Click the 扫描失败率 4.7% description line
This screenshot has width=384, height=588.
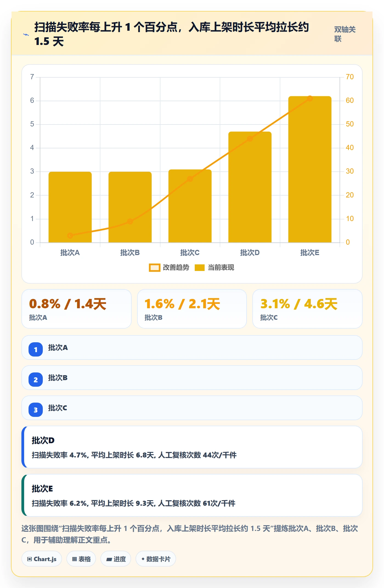(x=134, y=455)
